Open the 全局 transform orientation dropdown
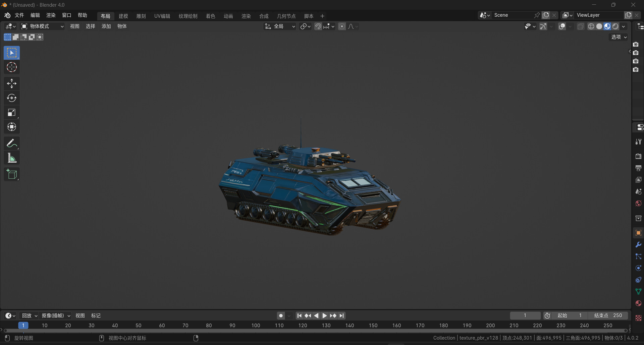Screen dimensions: 644x345 pyautogui.click(x=280, y=26)
